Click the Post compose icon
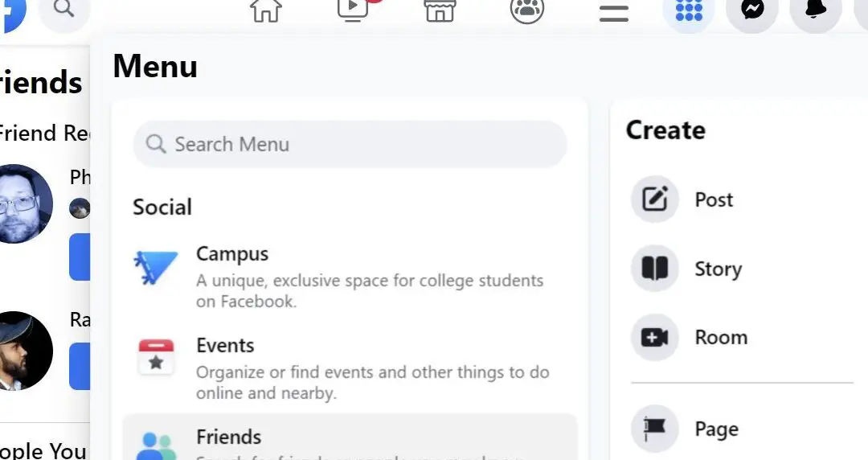The height and width of the screenshot is (460, 868). [655, 199]
